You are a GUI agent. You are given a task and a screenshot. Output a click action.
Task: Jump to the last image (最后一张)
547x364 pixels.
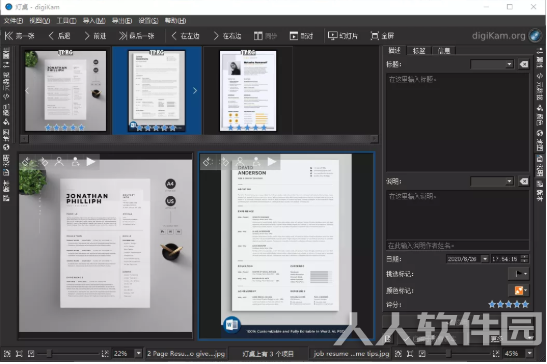click(136, 36)
